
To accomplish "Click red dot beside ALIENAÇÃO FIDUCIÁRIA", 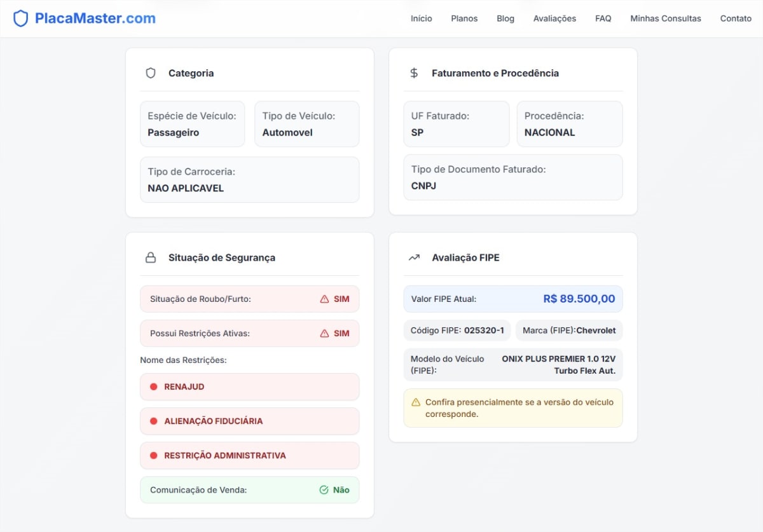I will (153, 421).
